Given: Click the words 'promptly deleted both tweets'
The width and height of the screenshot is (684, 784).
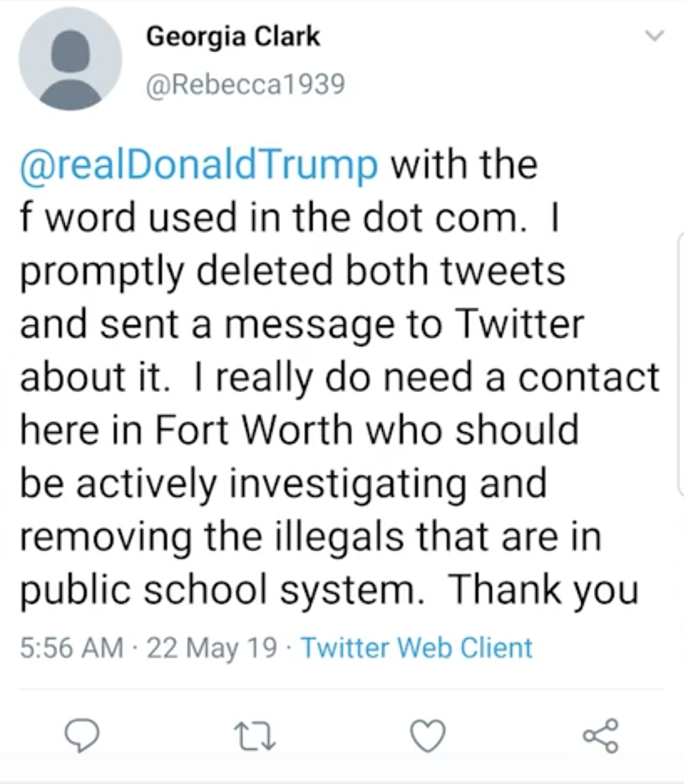Looking at the screenshot, I should pos(292,272).
